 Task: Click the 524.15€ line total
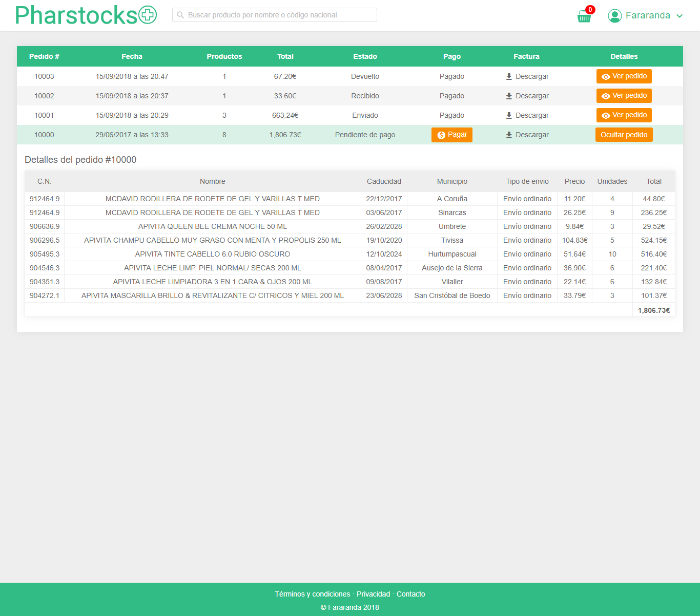(654, 240)
